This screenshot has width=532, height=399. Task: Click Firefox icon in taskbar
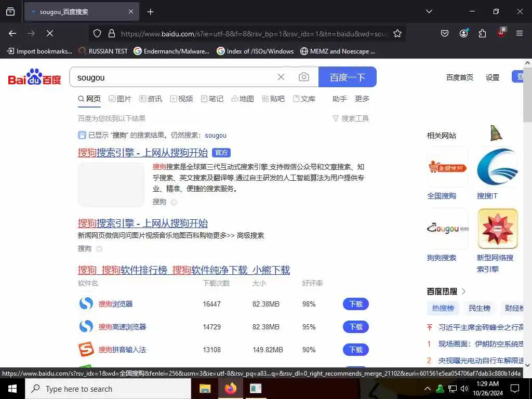point(230,389)
